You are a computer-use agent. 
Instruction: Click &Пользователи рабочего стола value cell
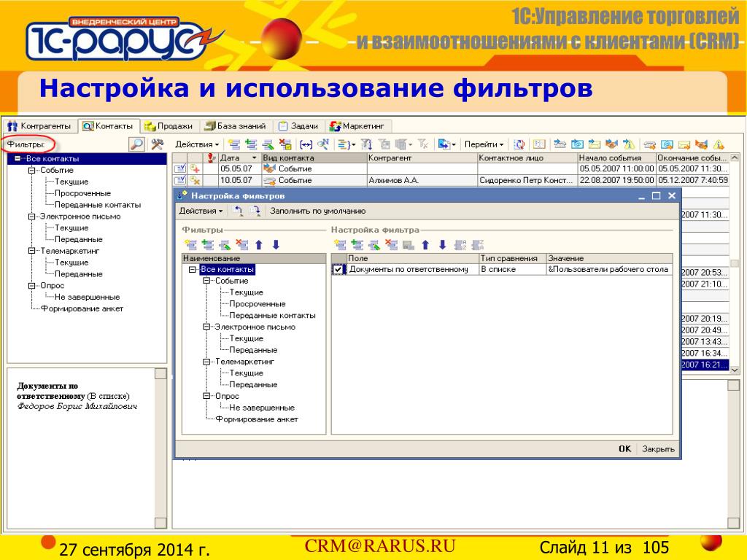(609, 270)
